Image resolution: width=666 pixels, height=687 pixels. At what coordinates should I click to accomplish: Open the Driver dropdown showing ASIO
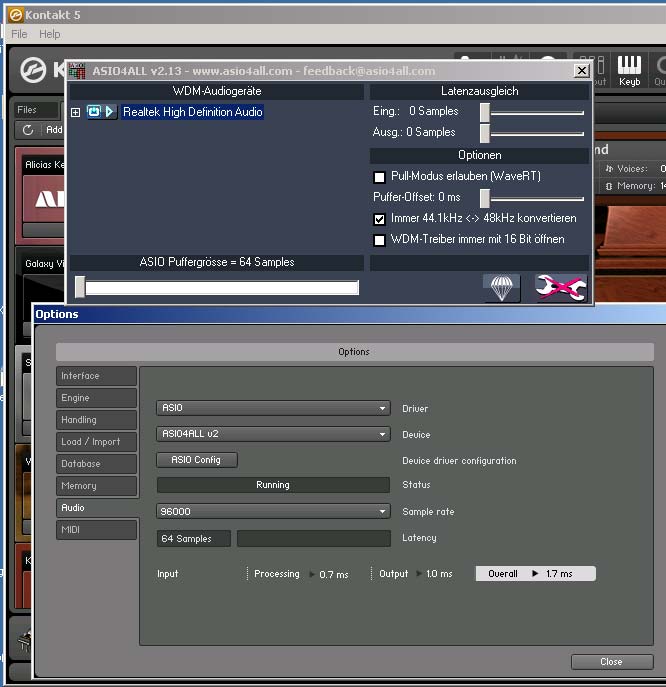(273, 408)
